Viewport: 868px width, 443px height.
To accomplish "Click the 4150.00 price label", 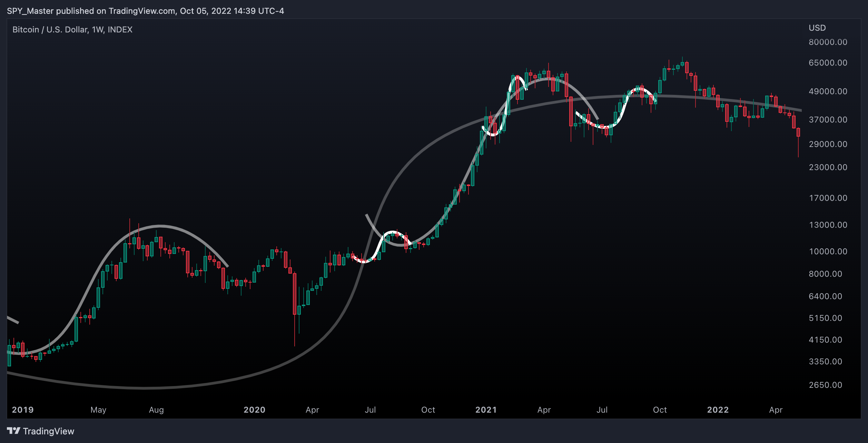I will [826, 340].
